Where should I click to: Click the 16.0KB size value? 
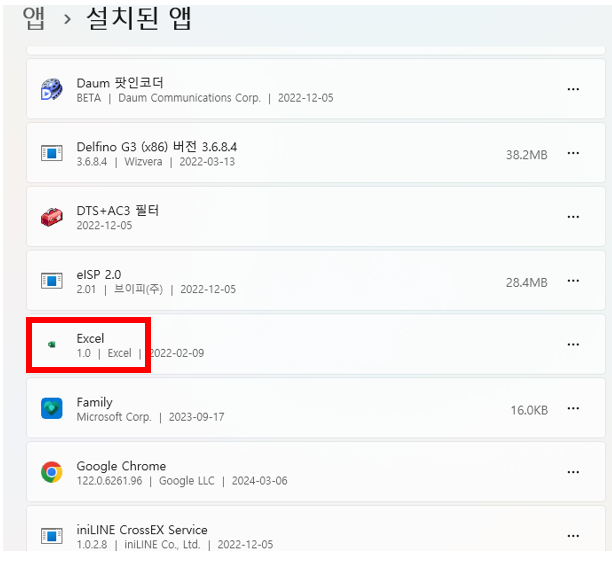pyautogui.click(x=530, y=410)
